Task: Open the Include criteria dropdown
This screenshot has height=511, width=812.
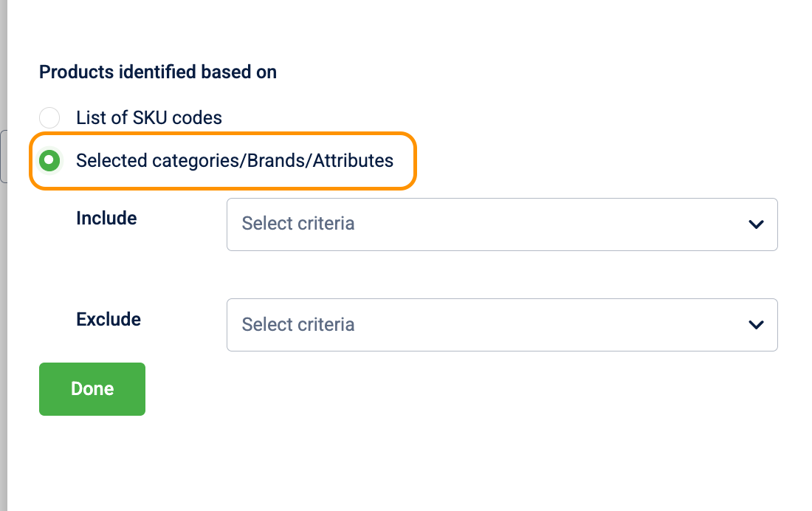Action: (502, 224)
